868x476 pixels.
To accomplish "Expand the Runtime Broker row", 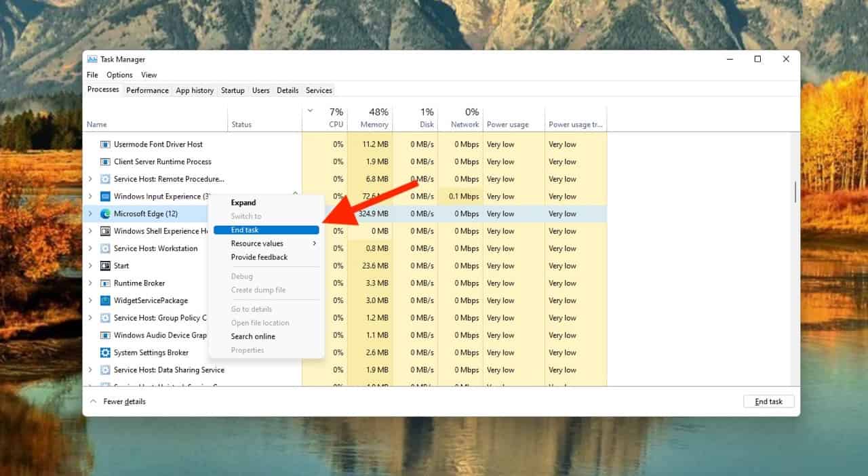I will point(90,283).
